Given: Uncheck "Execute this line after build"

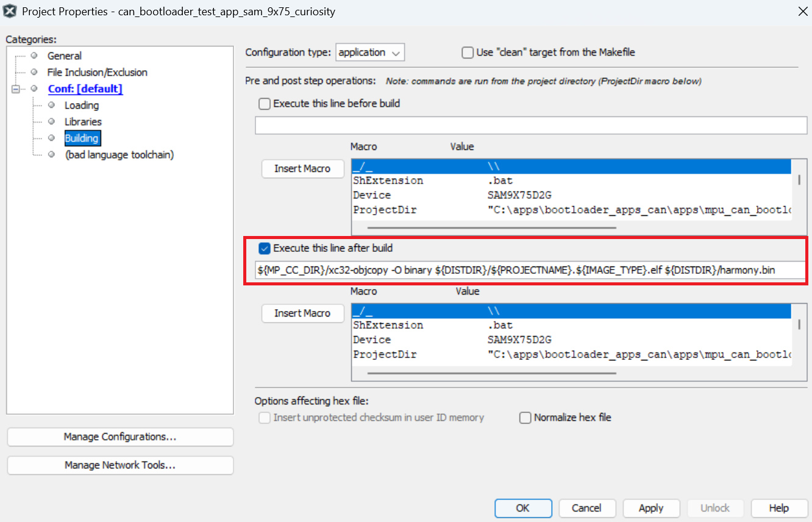Looking at the screenshot, I should [264, 248].
